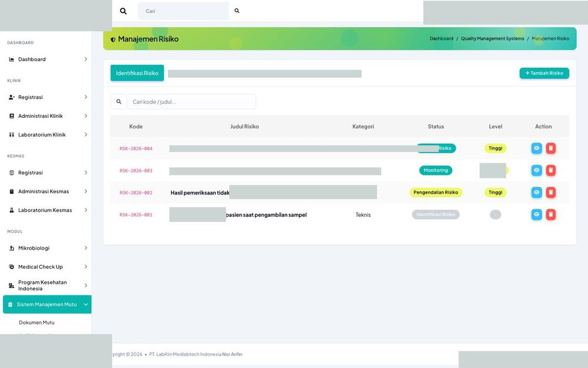Click the Dashboard chart icon in sidebar
The image size is (588, 368).
point(12,59)
